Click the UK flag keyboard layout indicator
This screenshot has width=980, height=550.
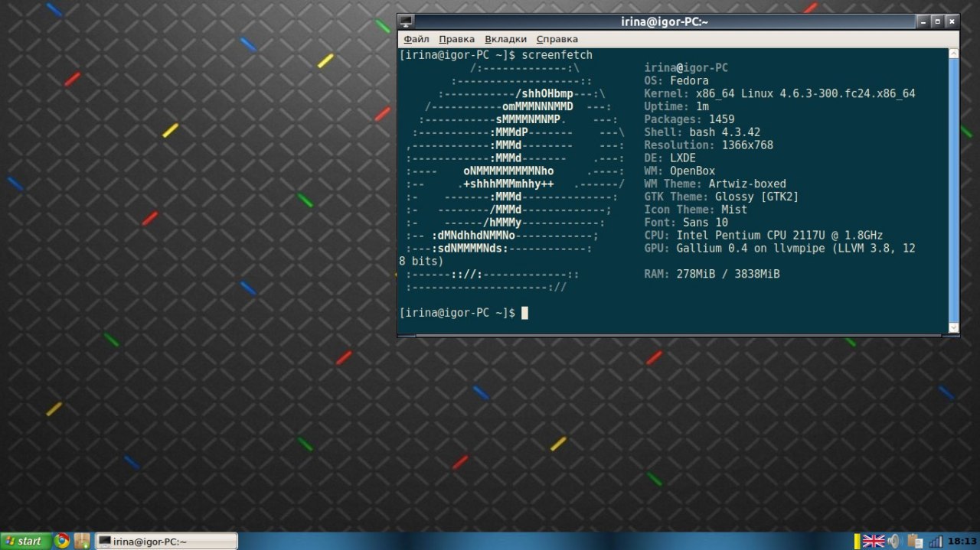874,542
